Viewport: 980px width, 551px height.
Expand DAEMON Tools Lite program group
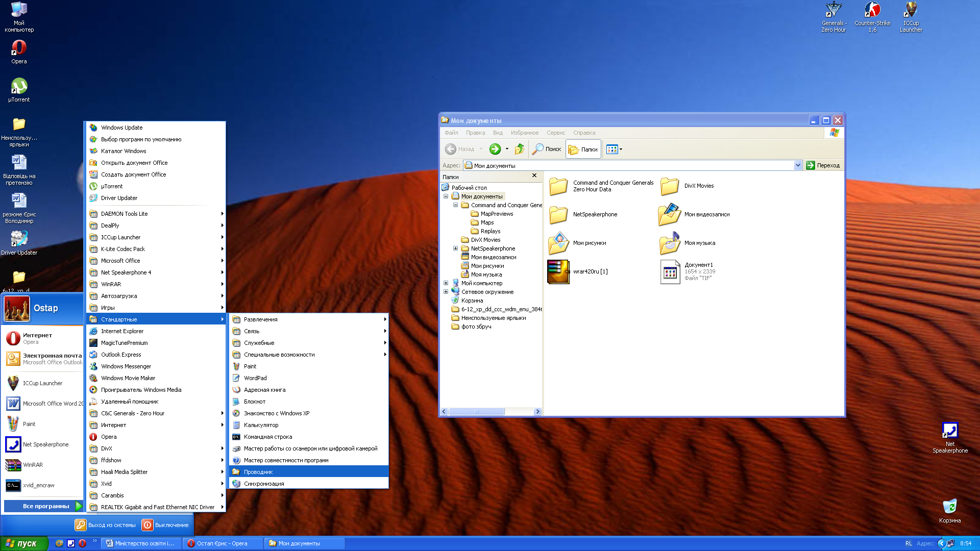156,214
